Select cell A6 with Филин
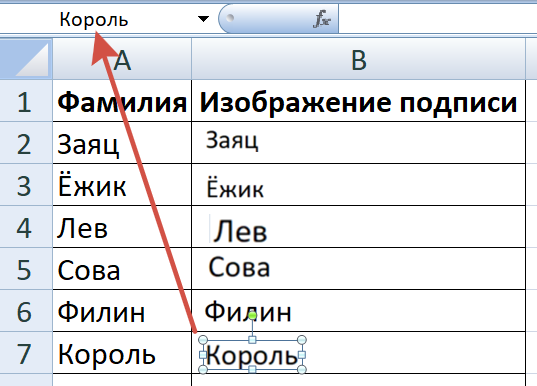Screen dimensions: 537x386 pos(122,311)
